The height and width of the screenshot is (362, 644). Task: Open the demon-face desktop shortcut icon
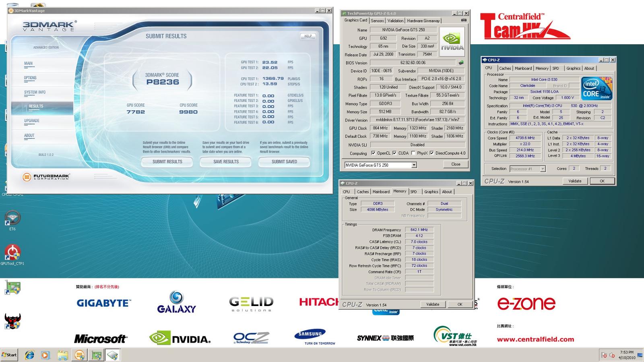(x=12, y=321)
